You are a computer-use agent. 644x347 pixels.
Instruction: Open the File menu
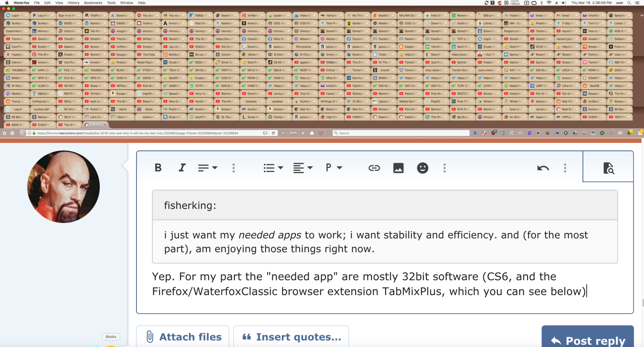pos(37,3)
